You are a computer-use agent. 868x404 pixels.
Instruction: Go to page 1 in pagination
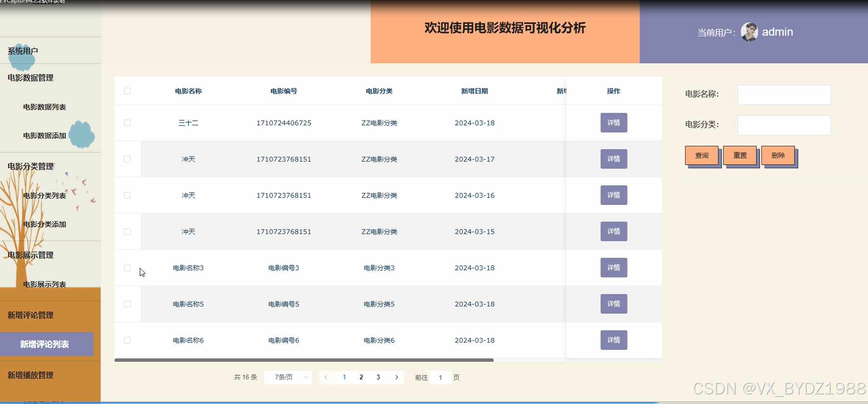click(344, 378)
